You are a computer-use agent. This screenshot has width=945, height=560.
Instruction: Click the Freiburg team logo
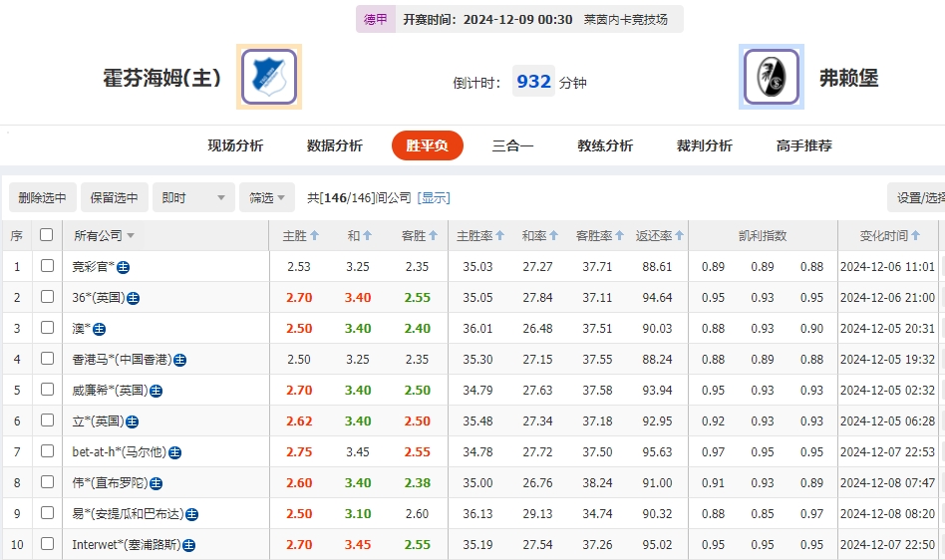(x=772, y=77)
